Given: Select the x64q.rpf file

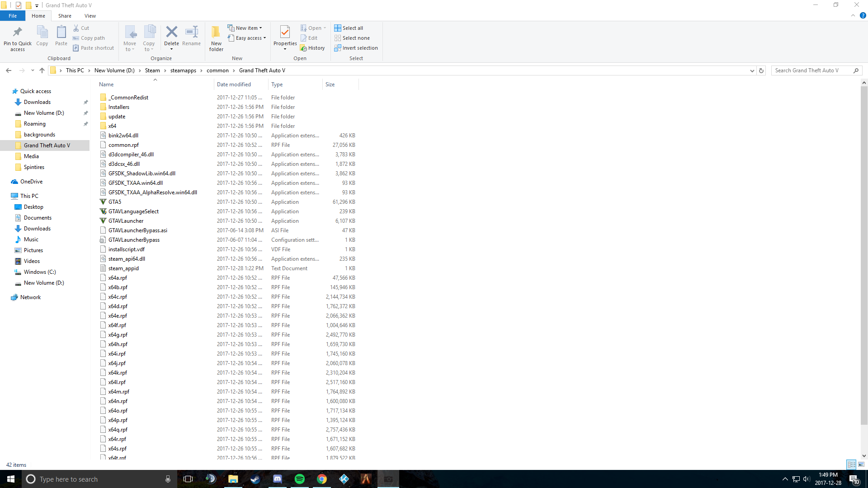Looking at the screenshot, I should click(x=118, y=430).
